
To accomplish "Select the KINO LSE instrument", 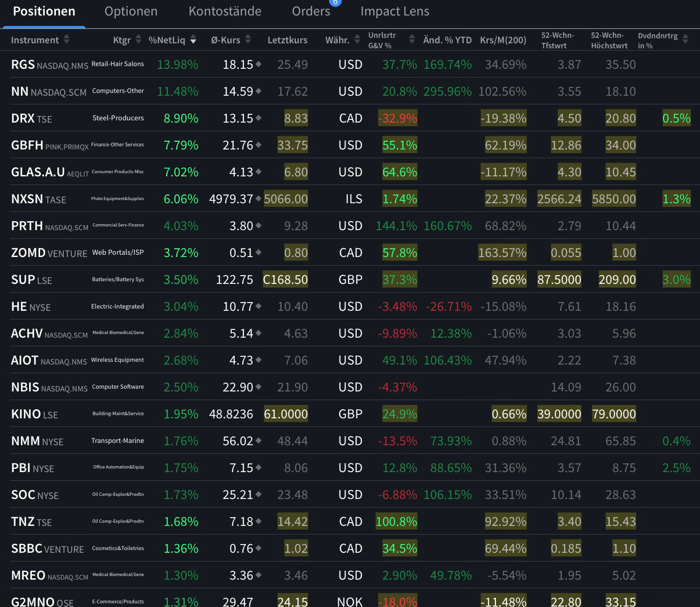I will click(x=35, y=414).
